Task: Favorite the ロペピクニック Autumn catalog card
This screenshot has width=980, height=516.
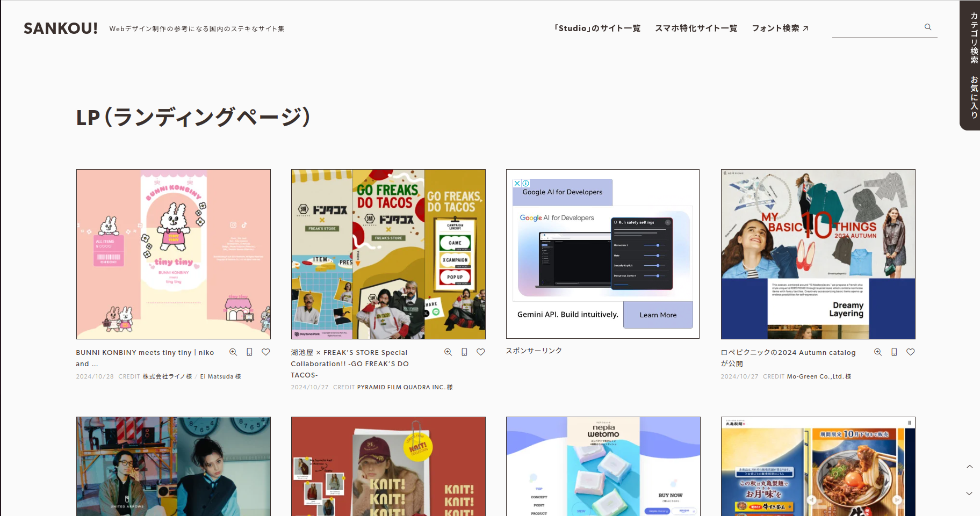Action: coord(910,352)
